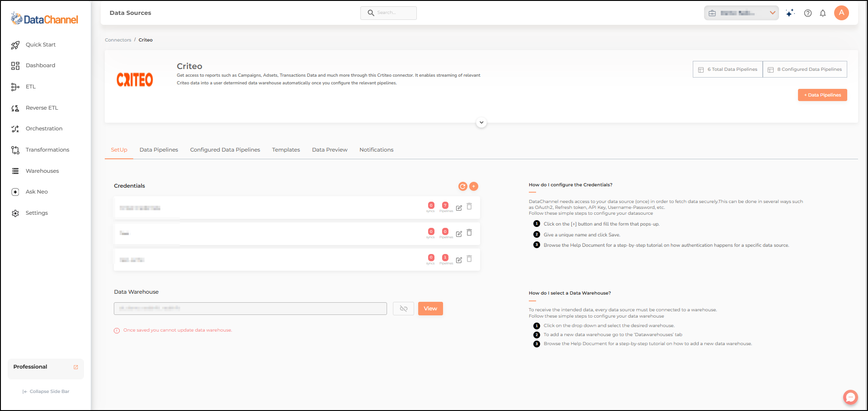The height and width of the screenshot is (411, 868).
Task: Open Transformations from the sidebar
Action: pos(47,150)
